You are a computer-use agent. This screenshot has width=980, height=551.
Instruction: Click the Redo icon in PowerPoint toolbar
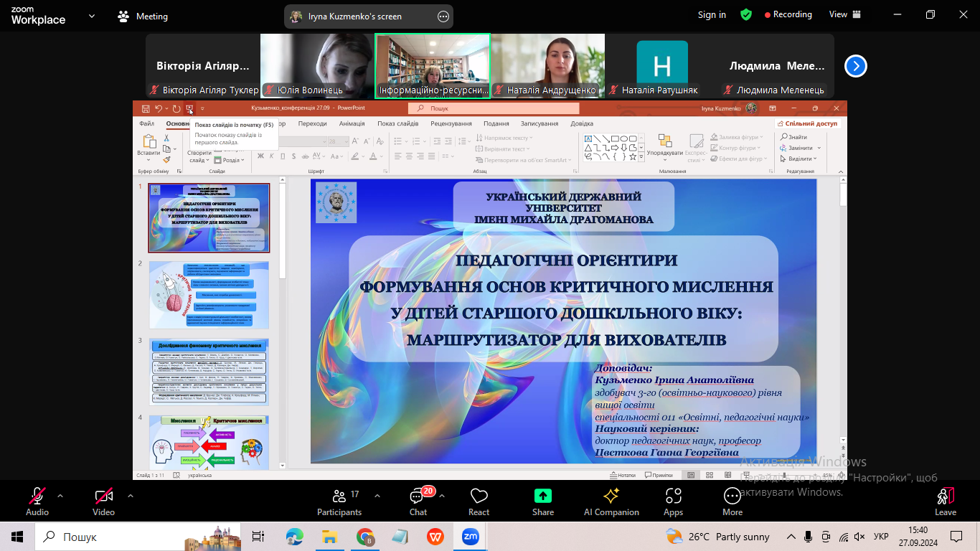pyautogui.click(x=176, y=108)
